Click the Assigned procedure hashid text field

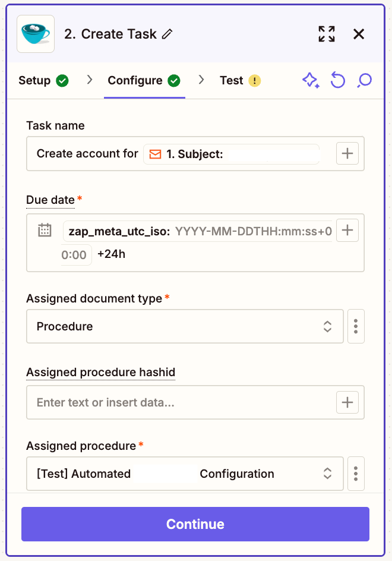coord(178,402)
